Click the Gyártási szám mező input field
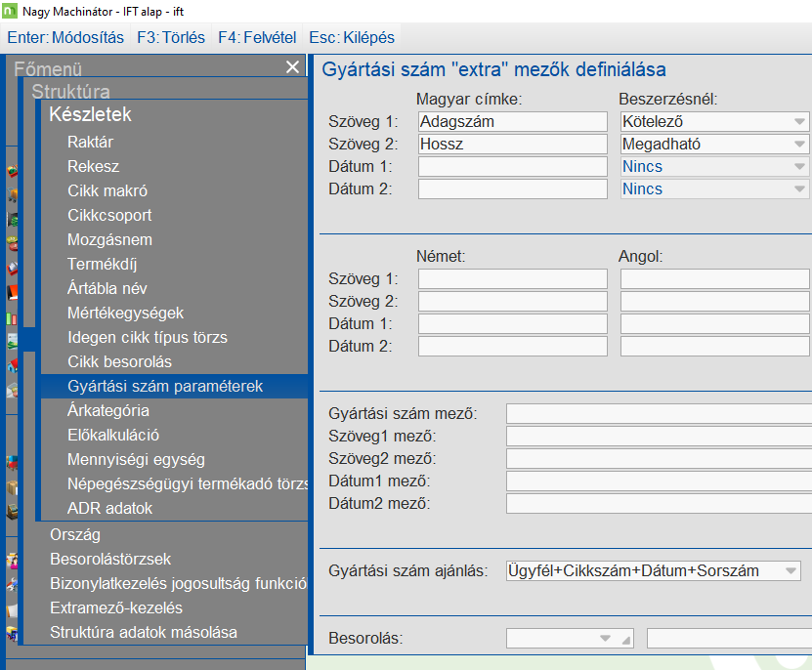812x670 pixels. (659, 414)
